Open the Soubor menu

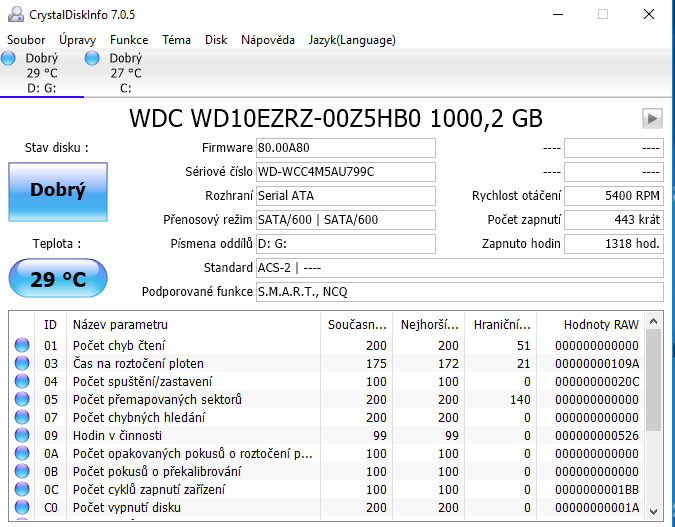(26, 40)
